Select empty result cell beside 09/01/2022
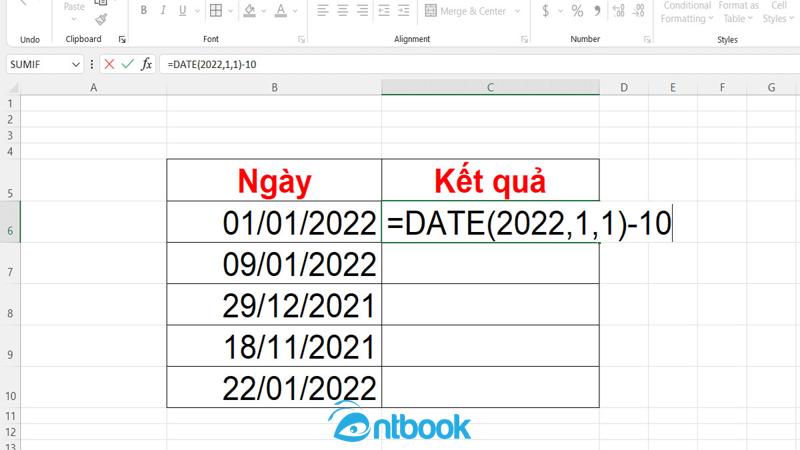This screenshot has width=800, height=450. point(490,263)
